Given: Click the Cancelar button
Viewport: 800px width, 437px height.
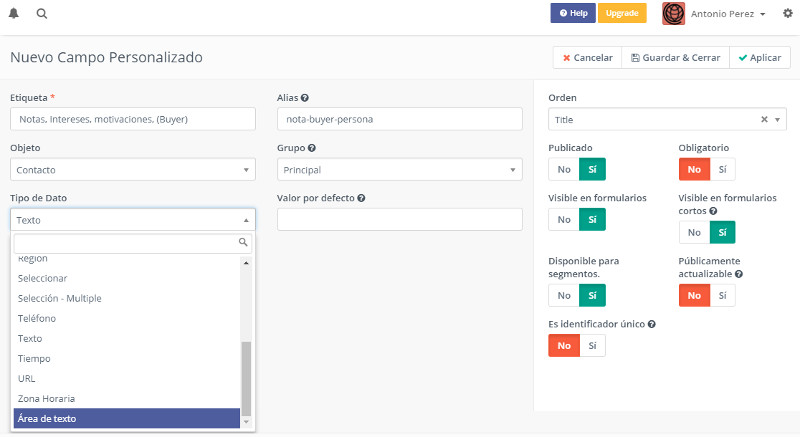Looking at the screenshot, I should tap(587, 58).
